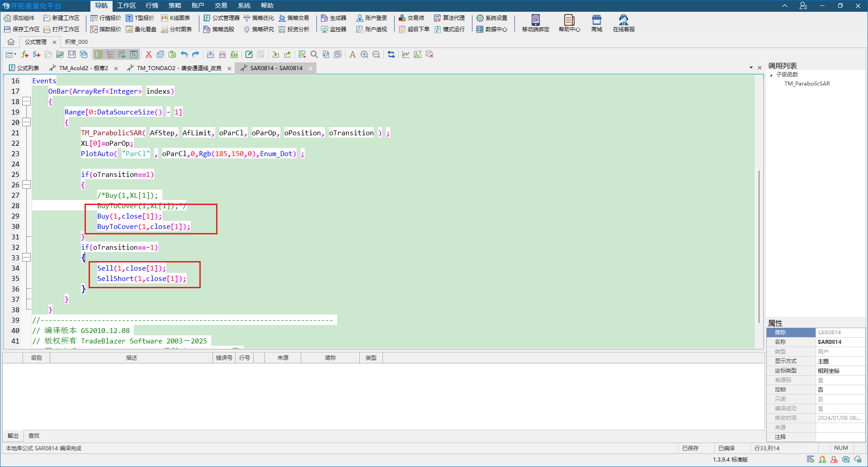Open the 策略 menu
This screenshot has width=868, height=467.
175,5
